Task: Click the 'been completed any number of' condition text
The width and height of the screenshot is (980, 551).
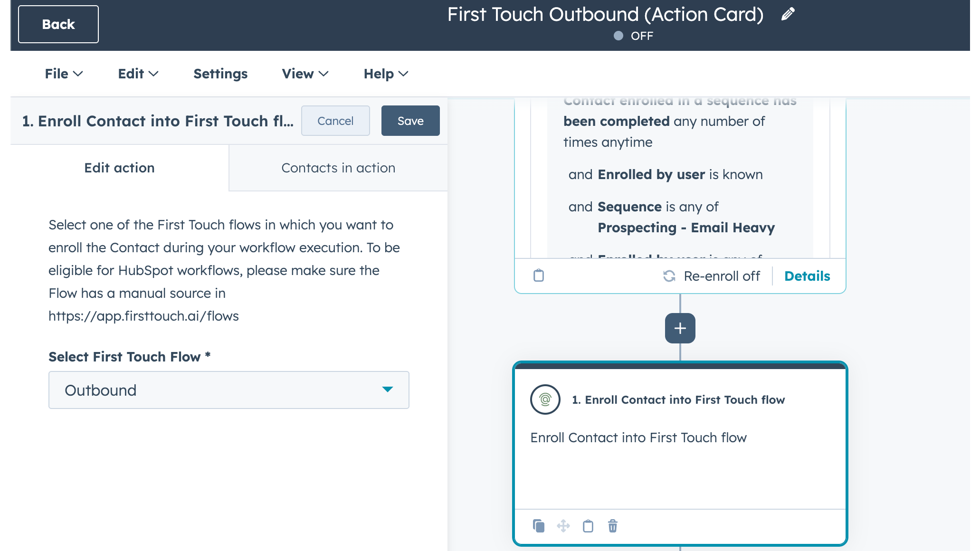Action: pos(664,121)
